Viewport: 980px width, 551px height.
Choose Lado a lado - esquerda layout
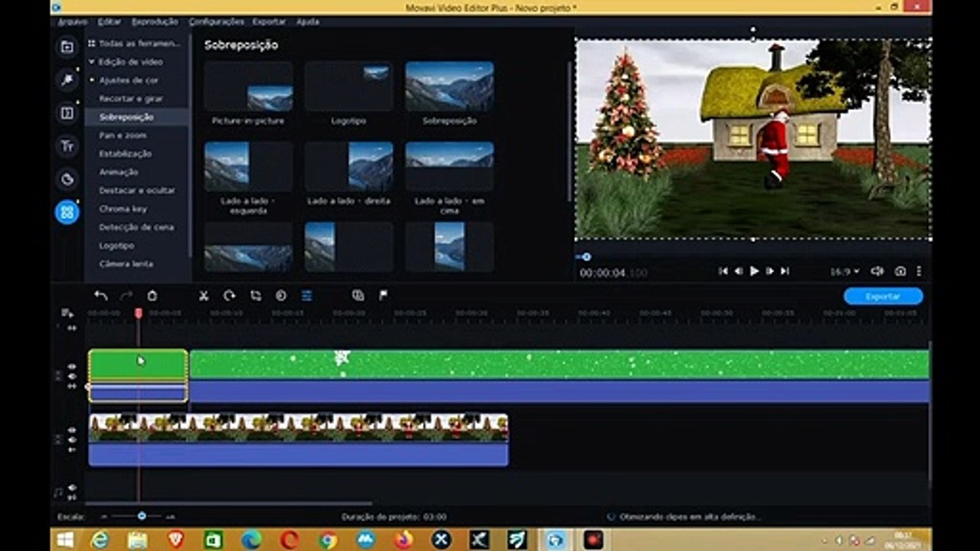[248, 166]
